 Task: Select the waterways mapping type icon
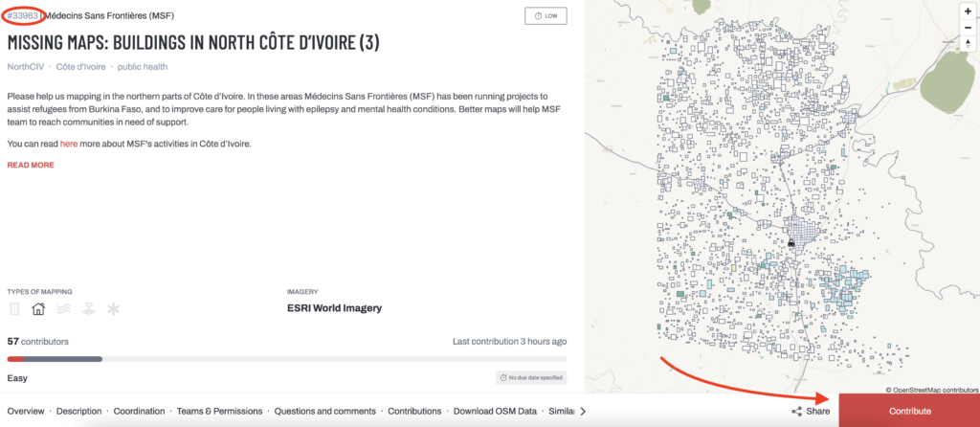pos(63,309)
